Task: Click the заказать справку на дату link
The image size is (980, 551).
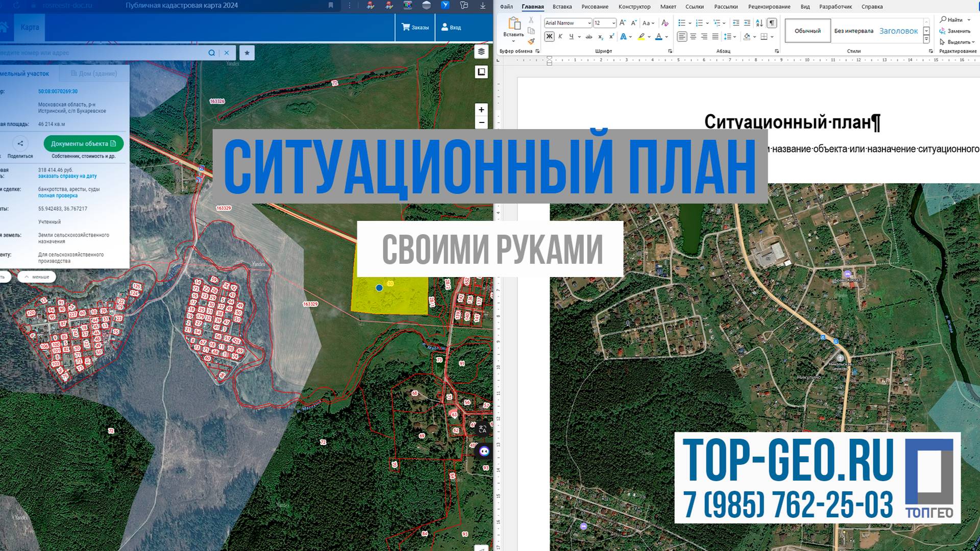Action: [67, 176]
